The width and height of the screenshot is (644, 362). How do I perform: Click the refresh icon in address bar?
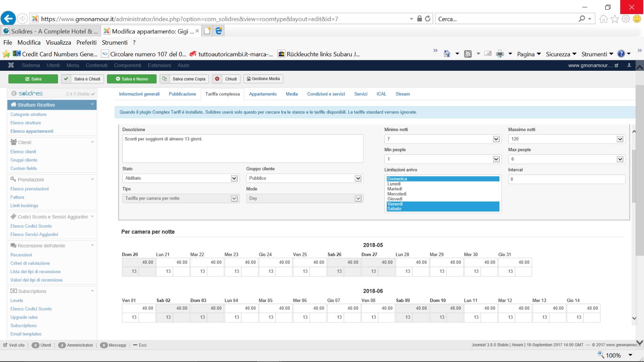tap(427, 19)
